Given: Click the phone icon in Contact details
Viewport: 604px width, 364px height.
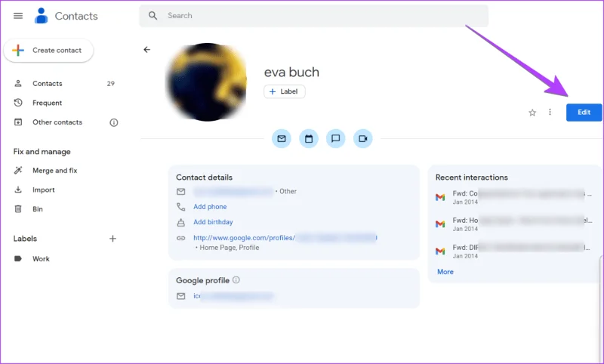Looking at the screenshot, I should point(180,207).
